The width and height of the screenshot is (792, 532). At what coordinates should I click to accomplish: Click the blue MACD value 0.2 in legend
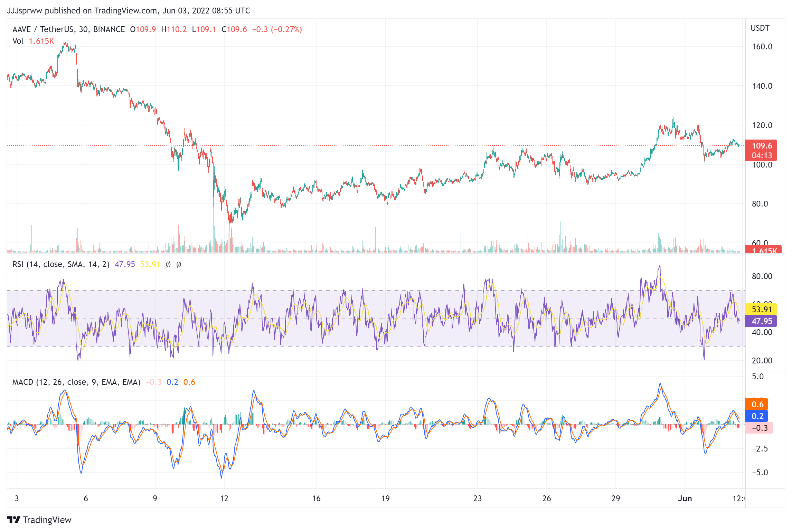tap(172, 382)
